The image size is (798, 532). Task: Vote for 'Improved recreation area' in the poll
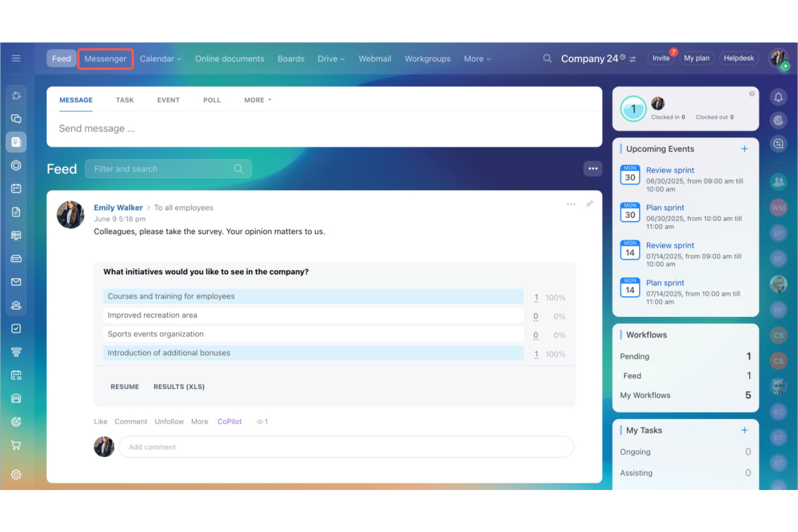(313, 315)
